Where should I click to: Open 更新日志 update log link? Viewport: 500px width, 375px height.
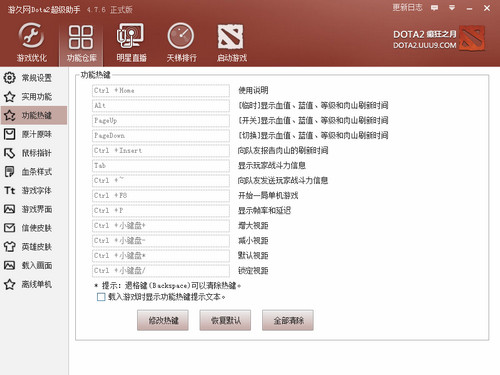pos(407,7)
